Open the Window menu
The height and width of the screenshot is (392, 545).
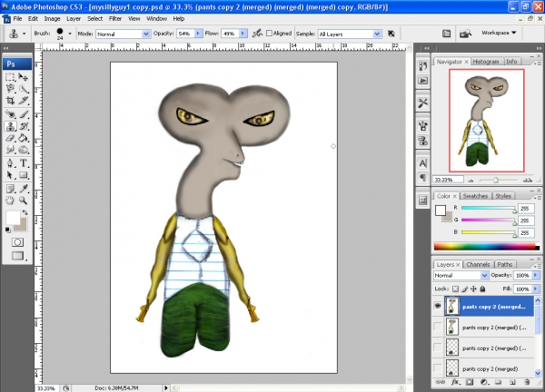tap(156, 19)
